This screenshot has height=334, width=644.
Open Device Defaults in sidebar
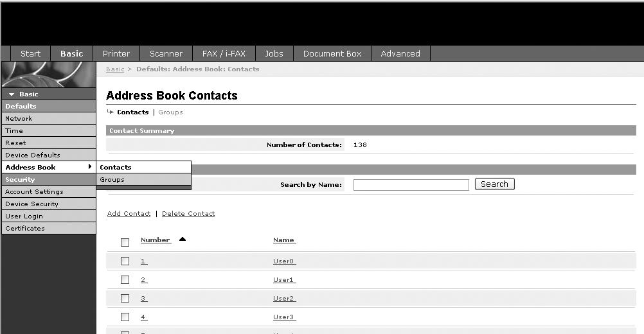pyautogui.click(x=48, y=155)
